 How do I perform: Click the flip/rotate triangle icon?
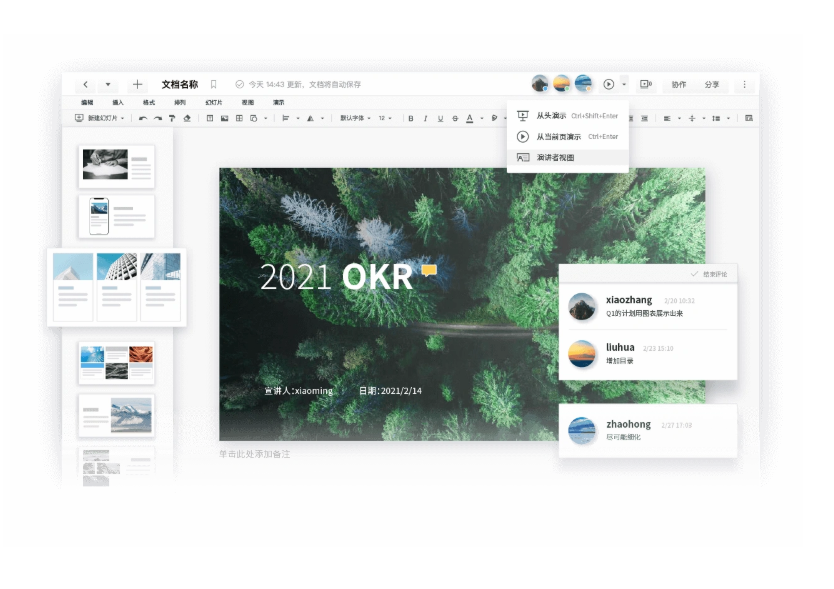coord(310,118)
